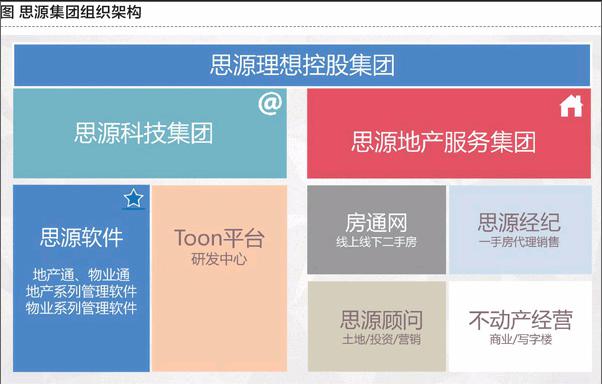Select the 思源软件 heading
Image resolution: width=602 pixels, height=384 pixels.
(81, 237)
